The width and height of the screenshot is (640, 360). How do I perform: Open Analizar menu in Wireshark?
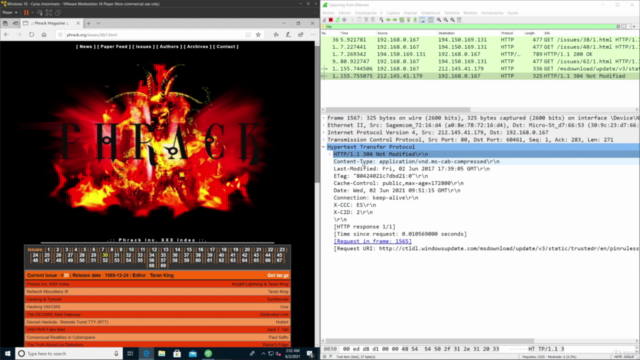coord(410,13)
